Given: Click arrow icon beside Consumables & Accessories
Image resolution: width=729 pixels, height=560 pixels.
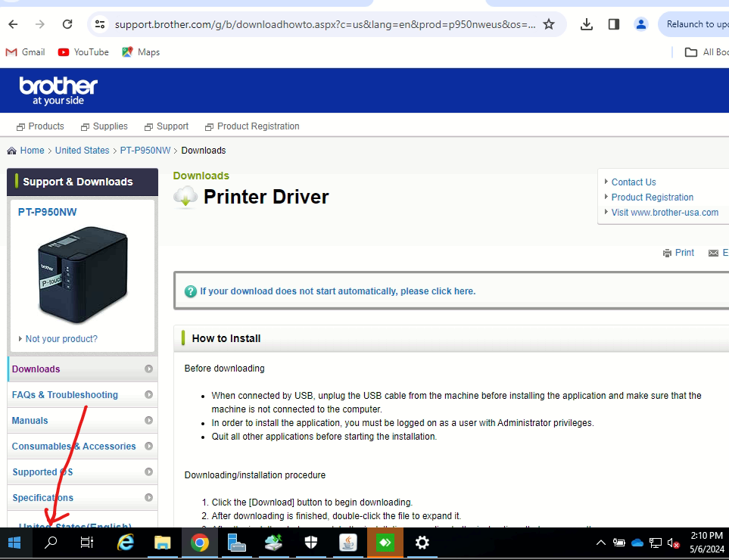Looking at the screenshot, I should [x=149, y=446].
